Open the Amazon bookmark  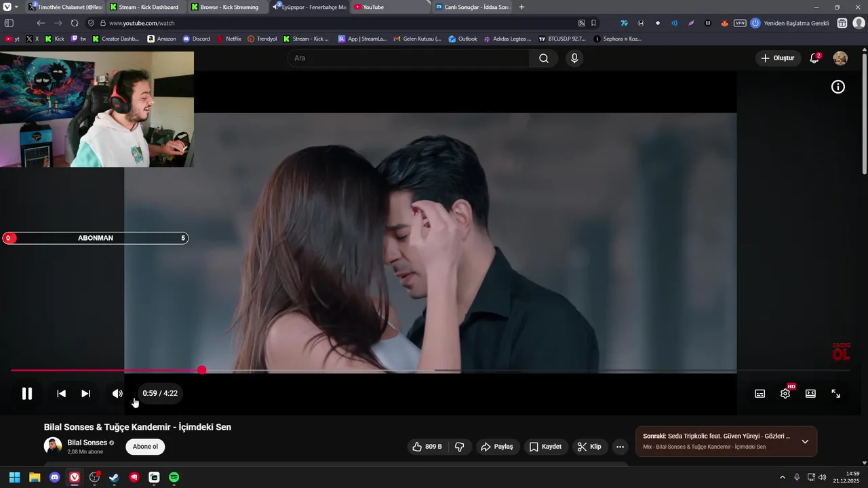click(x=161, y=39)
